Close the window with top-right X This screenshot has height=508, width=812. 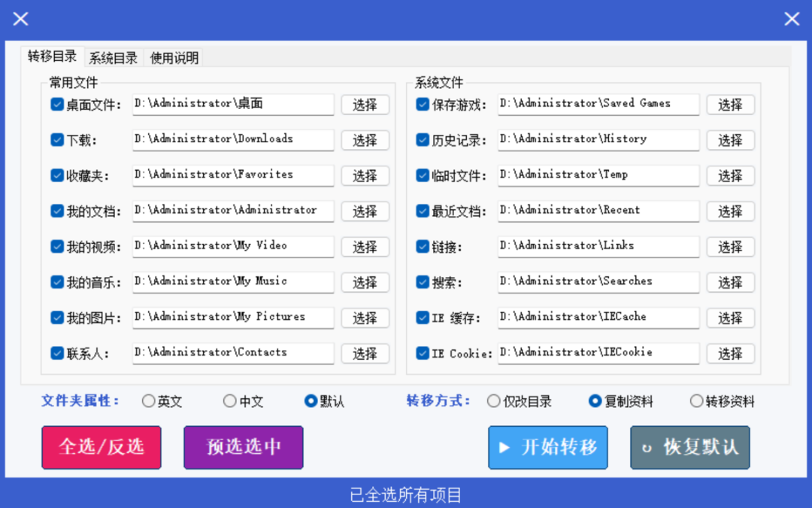[791, 19]
